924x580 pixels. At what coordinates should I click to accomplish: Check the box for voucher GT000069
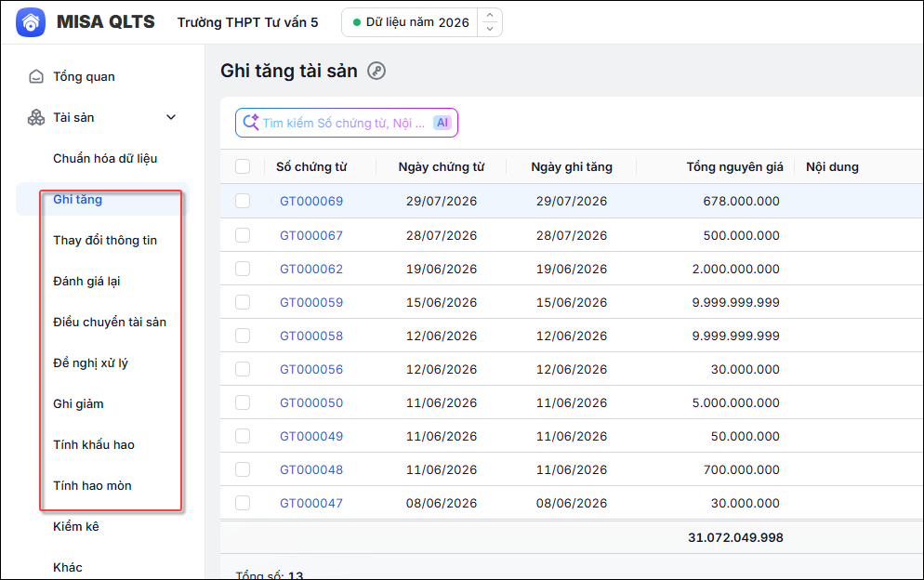click(x=243, y=201)
